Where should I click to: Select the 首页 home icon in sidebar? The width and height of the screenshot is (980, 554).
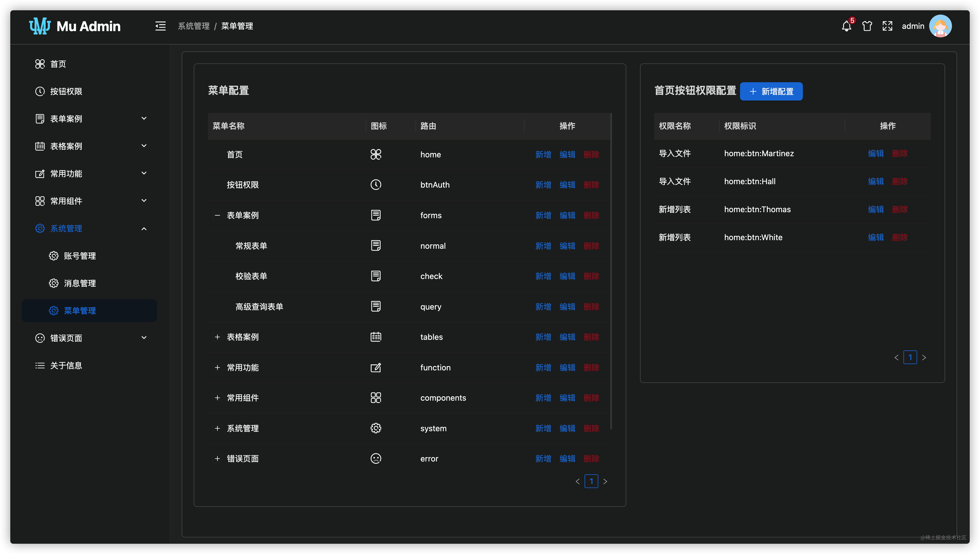[x=40, y=64]
